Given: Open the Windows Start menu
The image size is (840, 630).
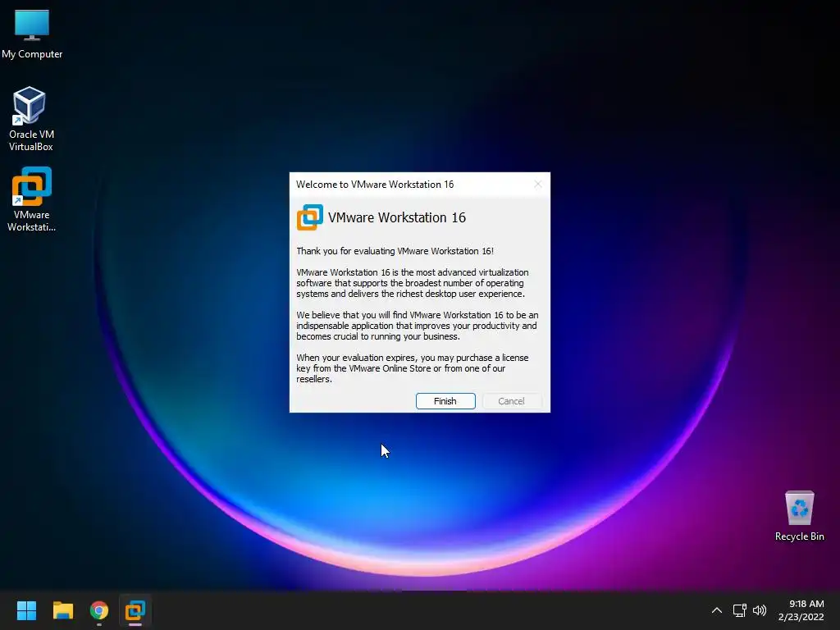Looking at the screenshot, I should [x=26, y=610].
